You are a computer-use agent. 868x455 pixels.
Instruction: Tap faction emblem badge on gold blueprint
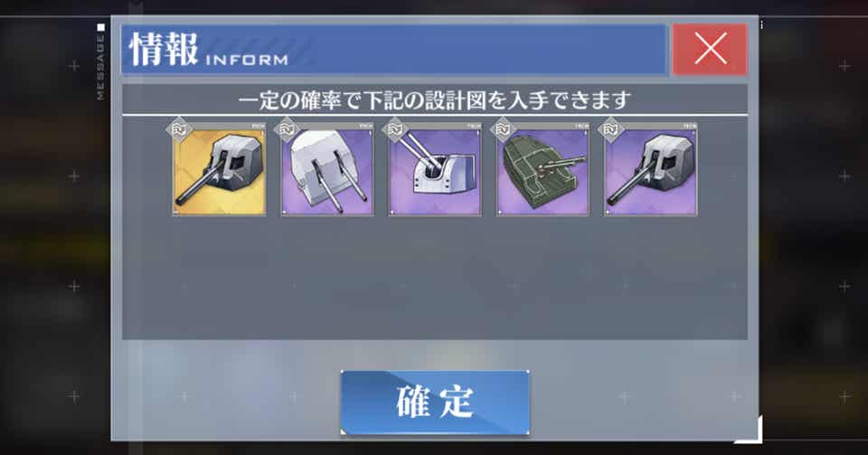coord(179,130)
